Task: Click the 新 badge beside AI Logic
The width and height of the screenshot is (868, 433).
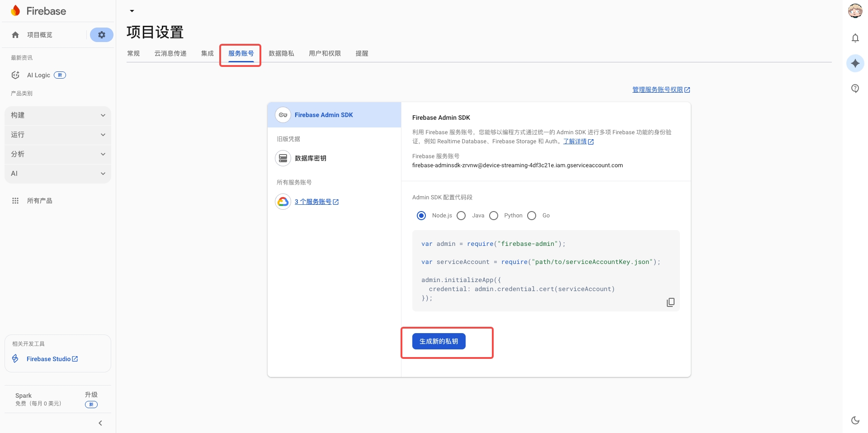Action: coord(60,75)
